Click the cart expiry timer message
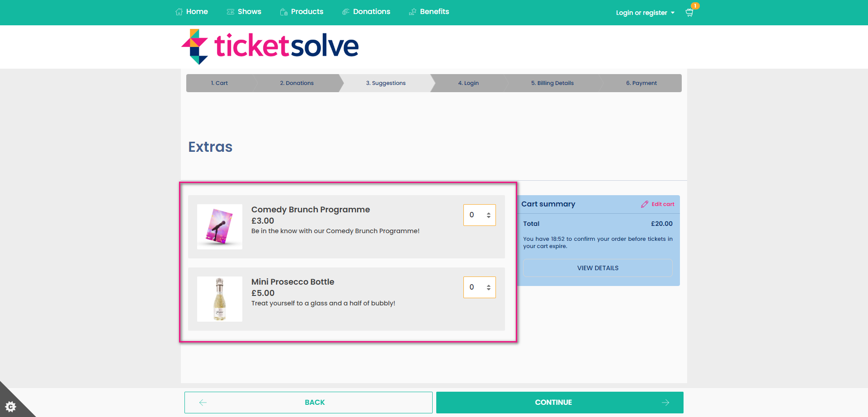Viewport: 868px width, 417px height. [x=598, y=243]
